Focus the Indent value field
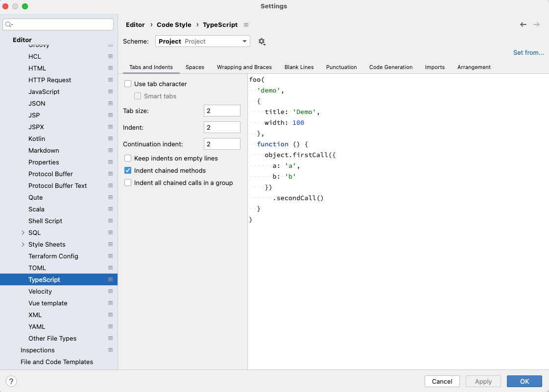Image resolution: width=549 pixels, height=392 pixels. [222, 127]
